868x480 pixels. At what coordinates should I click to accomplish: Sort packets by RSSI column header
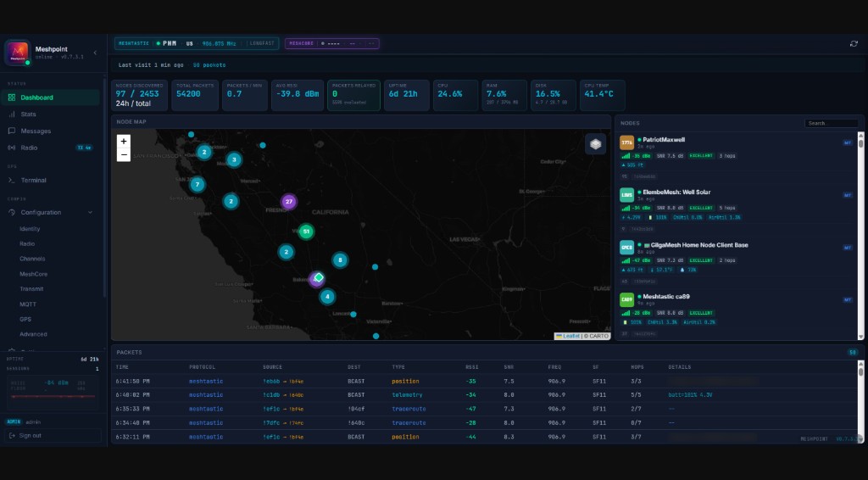click(471, 367)
